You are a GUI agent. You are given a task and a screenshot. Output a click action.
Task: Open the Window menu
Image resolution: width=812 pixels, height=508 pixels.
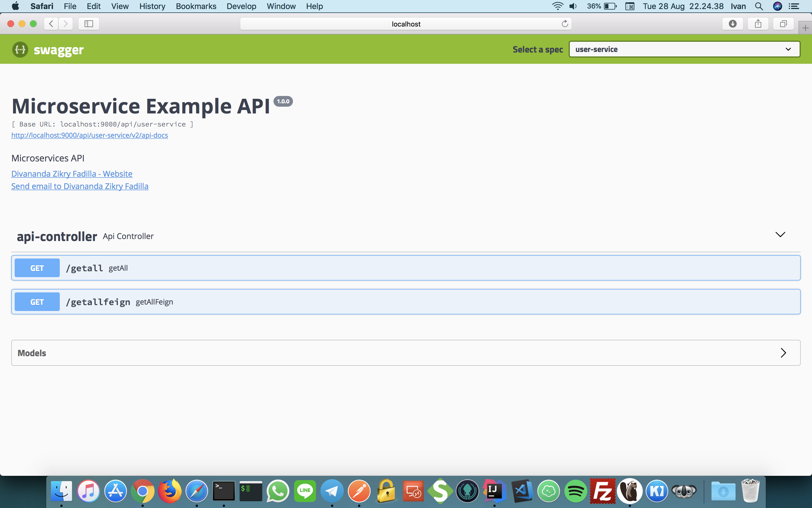(x=281, y=6)
